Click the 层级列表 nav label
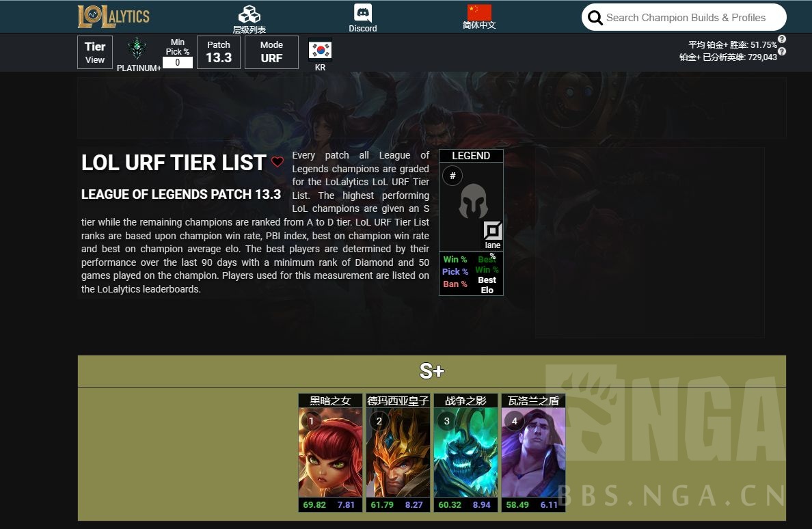 [x=249, y=29]
